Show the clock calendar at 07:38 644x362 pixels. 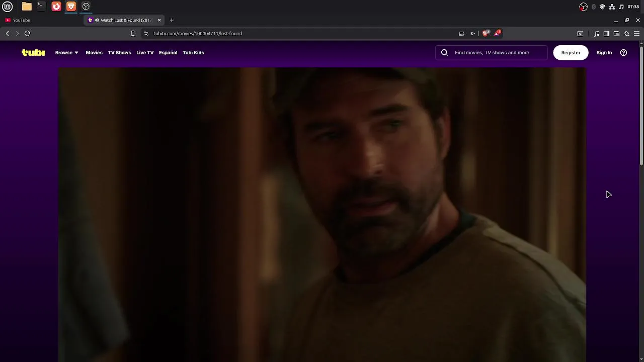633,7
